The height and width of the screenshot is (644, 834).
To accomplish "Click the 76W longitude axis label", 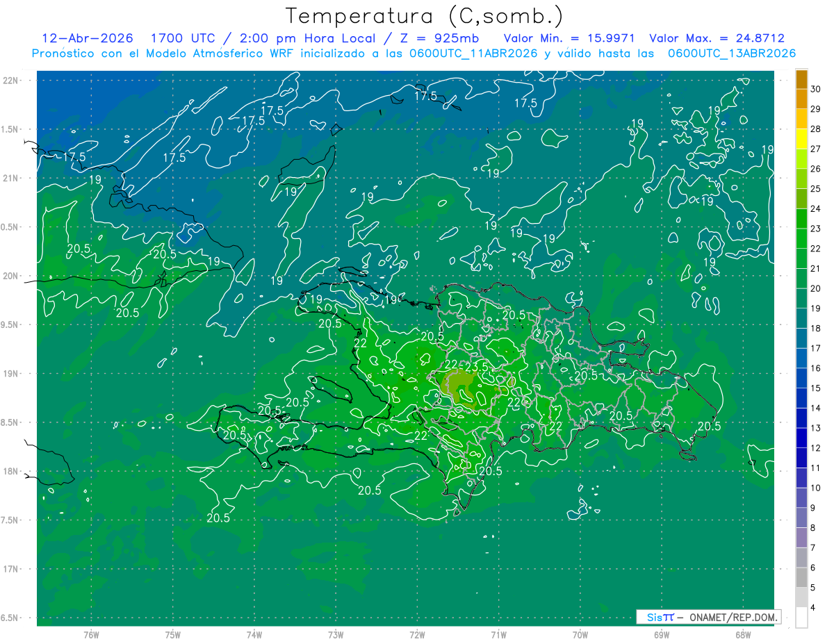I will coord(91,634).
